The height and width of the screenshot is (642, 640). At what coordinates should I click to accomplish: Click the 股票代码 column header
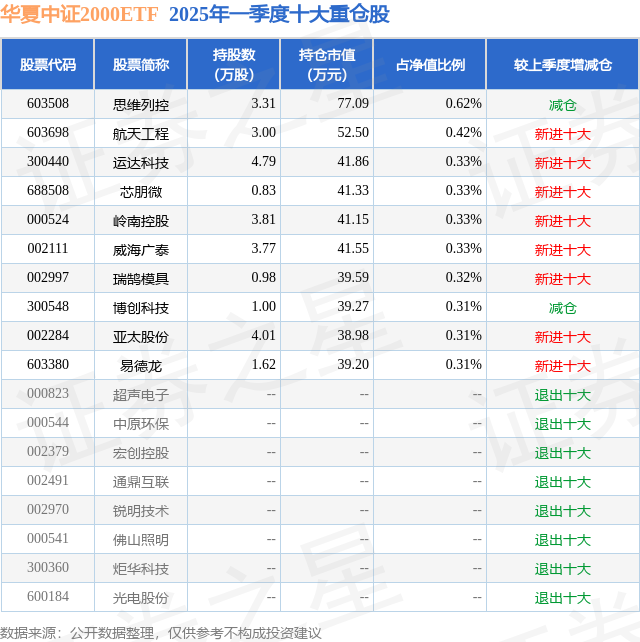48,64
